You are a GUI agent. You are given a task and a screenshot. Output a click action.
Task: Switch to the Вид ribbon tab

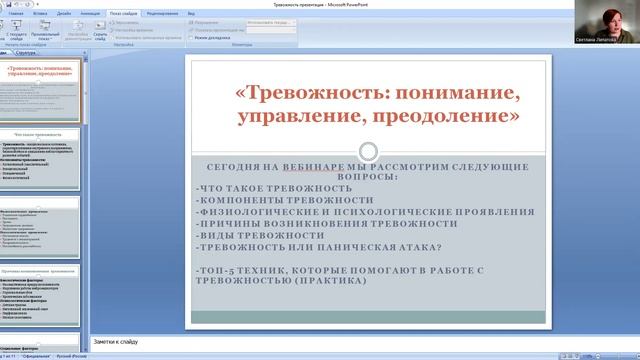191,13
